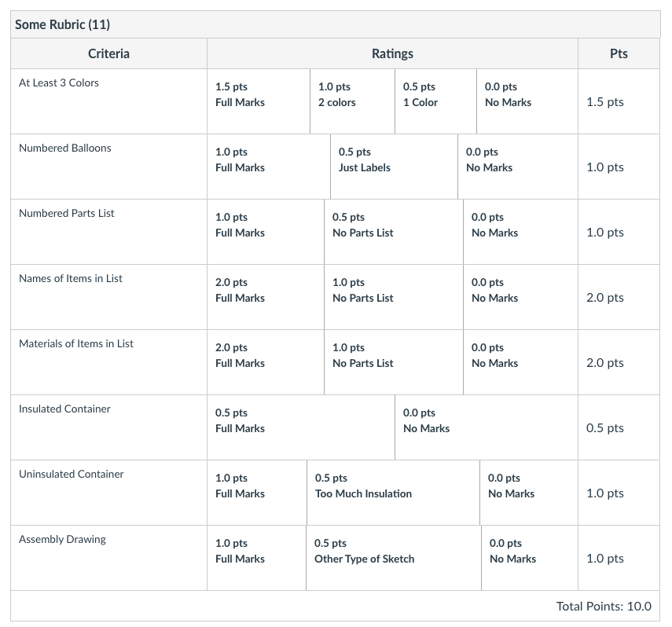
Task: Select No Marks for Names of Items
Action: click(x=521, y=297)
